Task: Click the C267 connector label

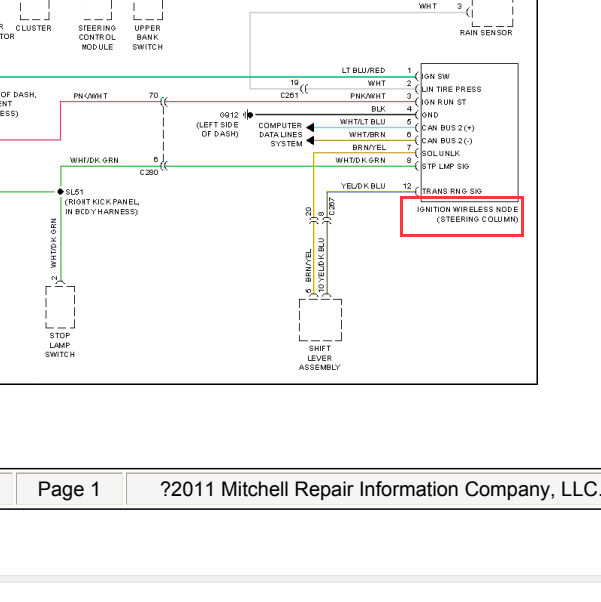Action: tap(332, 207)
